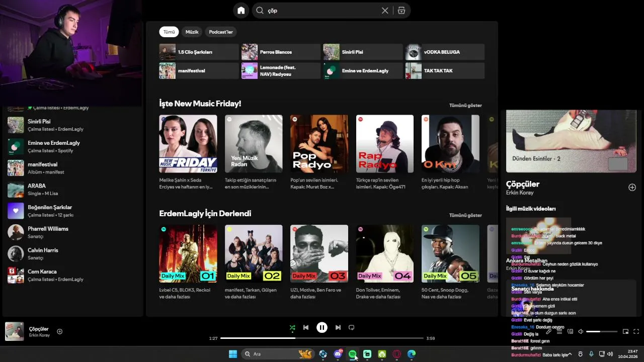The height and width of the screenshot is (362, 644).
Task: Adjust the Spotify volume slider
Action: (602, 331)
